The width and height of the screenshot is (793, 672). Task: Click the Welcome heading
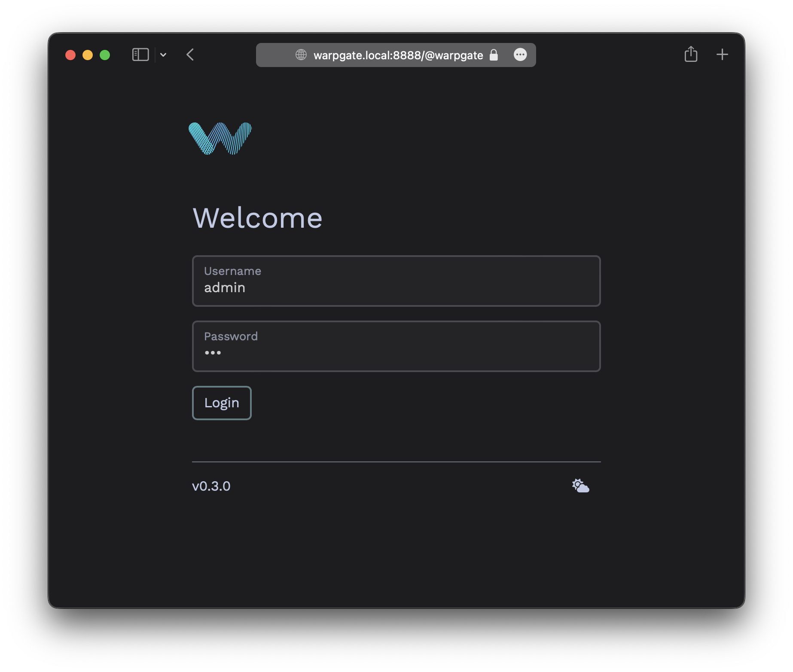pyautogui.click(x=257, y=218)
